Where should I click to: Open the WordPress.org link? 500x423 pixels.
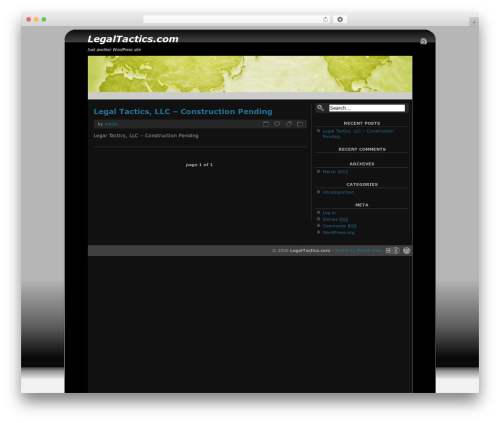click(339, 233)
